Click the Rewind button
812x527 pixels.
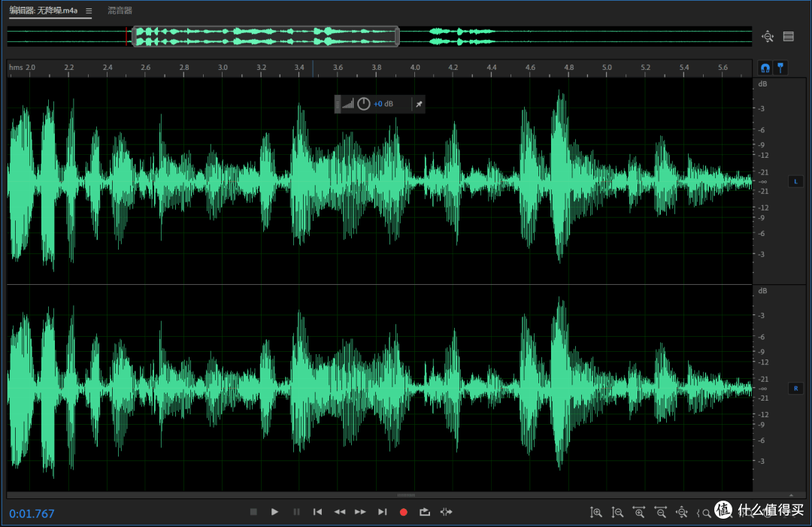(339, 512)
